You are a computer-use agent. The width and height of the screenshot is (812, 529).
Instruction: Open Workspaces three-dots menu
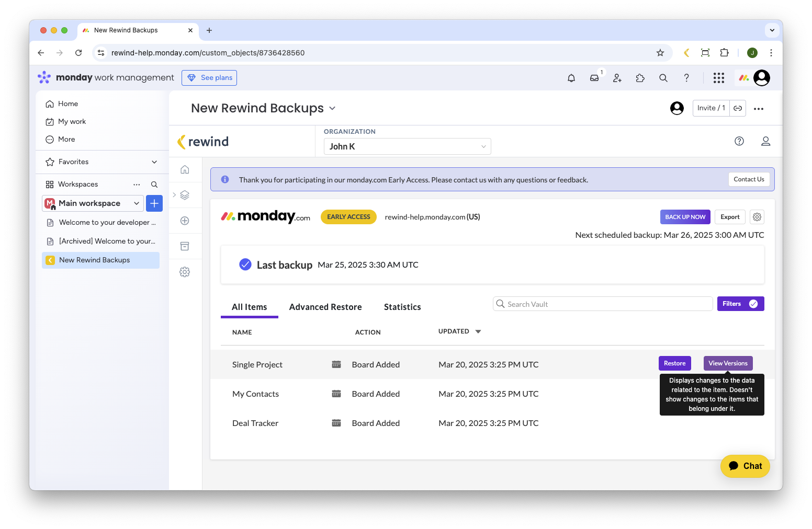[x=137, y=185]
